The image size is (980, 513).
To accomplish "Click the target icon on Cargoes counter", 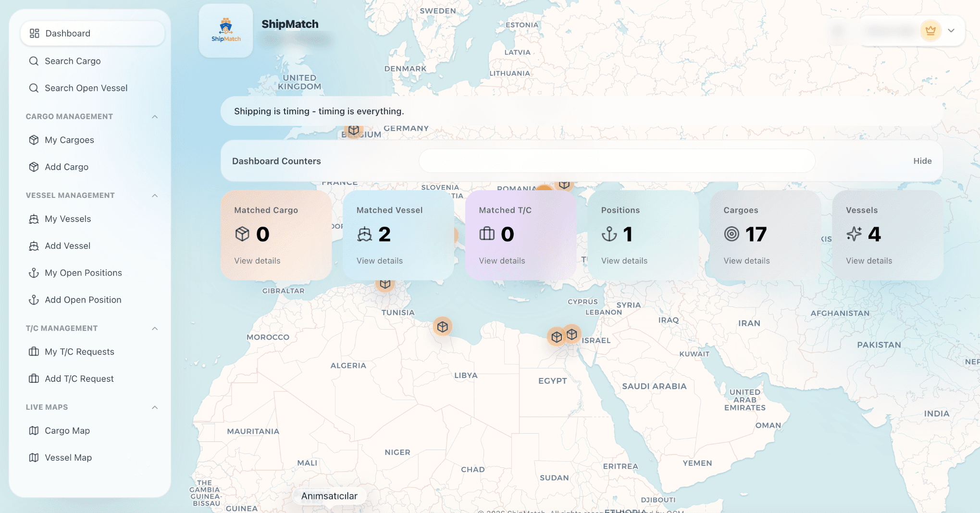I will [x=732, y=234].
